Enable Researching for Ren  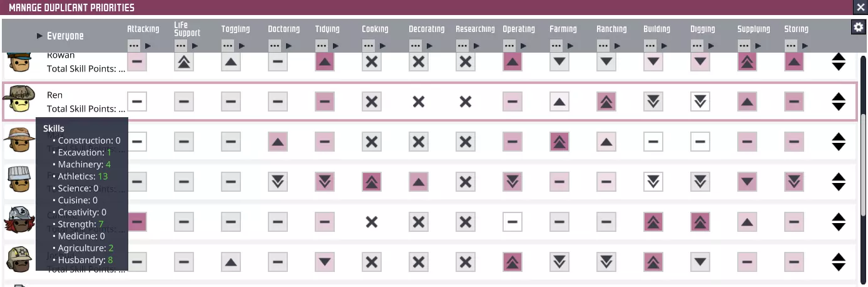pos(465,102)
